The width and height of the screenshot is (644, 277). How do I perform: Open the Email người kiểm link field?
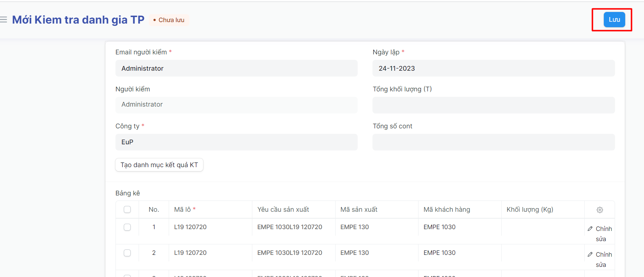(x=236, y=69)
